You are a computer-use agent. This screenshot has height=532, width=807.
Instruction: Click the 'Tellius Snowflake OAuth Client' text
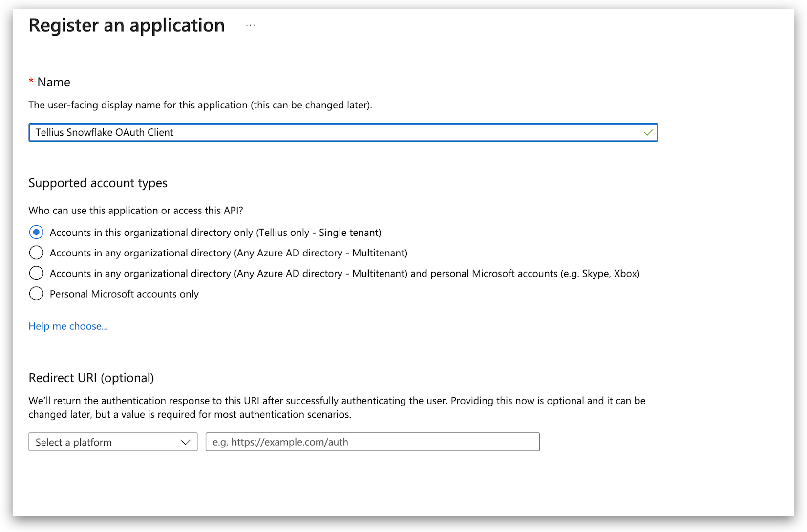[105, 133]
